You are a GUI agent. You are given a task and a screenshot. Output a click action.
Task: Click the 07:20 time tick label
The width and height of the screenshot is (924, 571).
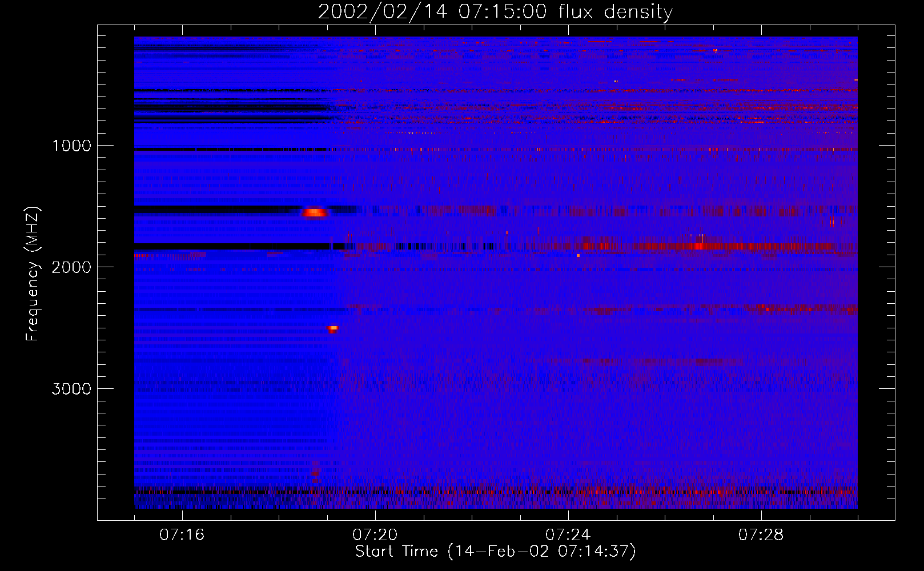point(375,535)
